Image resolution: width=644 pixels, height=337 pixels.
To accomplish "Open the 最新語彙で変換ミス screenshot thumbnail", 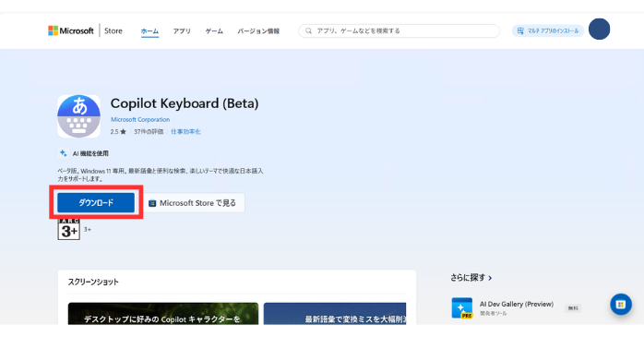I will (335, 314).
